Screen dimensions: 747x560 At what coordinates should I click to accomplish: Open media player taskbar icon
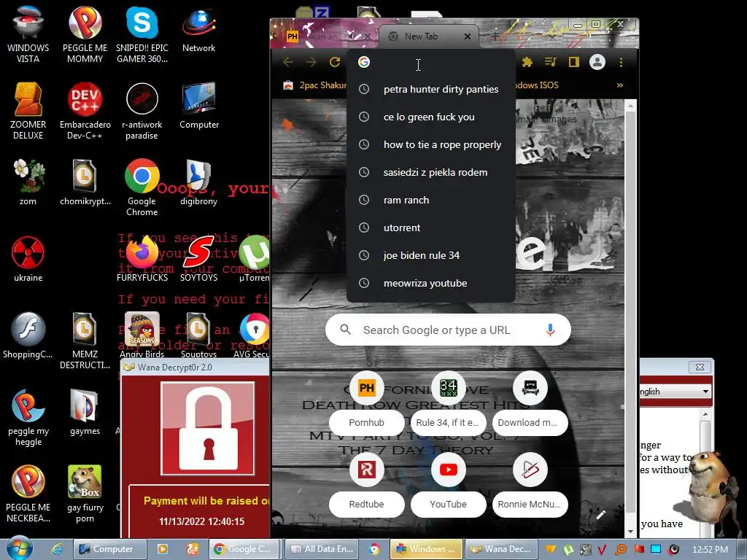tap(163, 549)
